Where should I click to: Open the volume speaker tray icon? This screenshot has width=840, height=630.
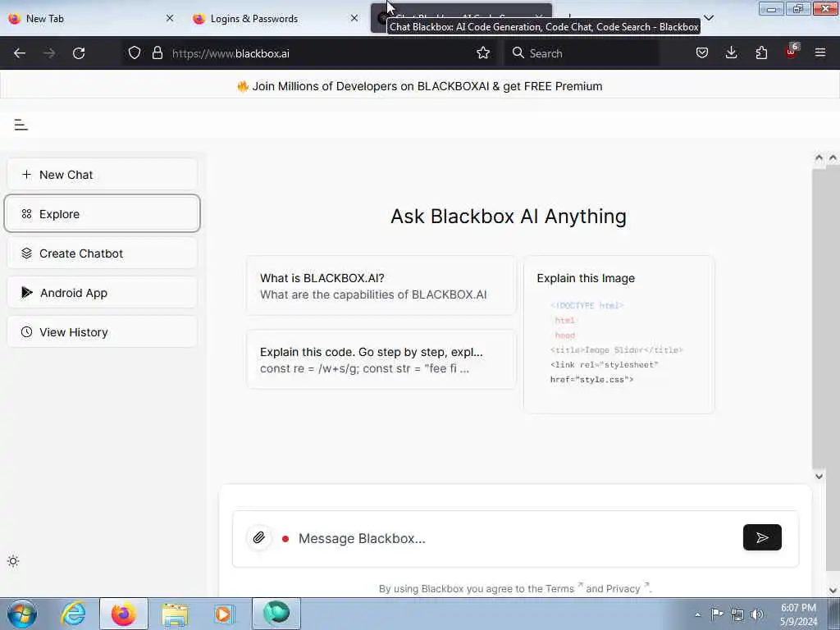pyautogui.click(x=756, y=614)
